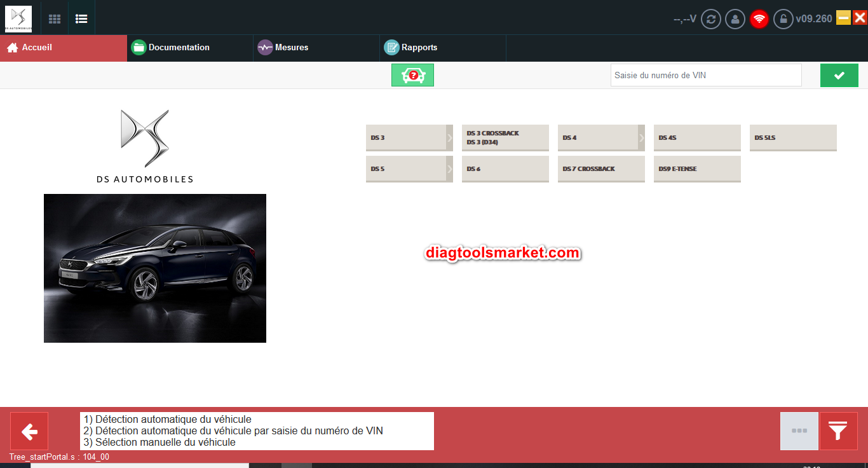Open the user profile icon

[735, 19]
